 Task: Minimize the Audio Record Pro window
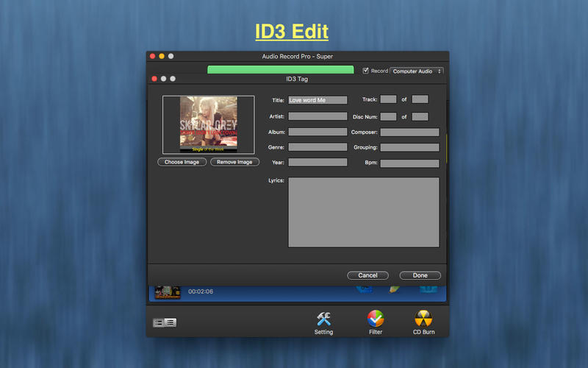(x=162, y=56)
